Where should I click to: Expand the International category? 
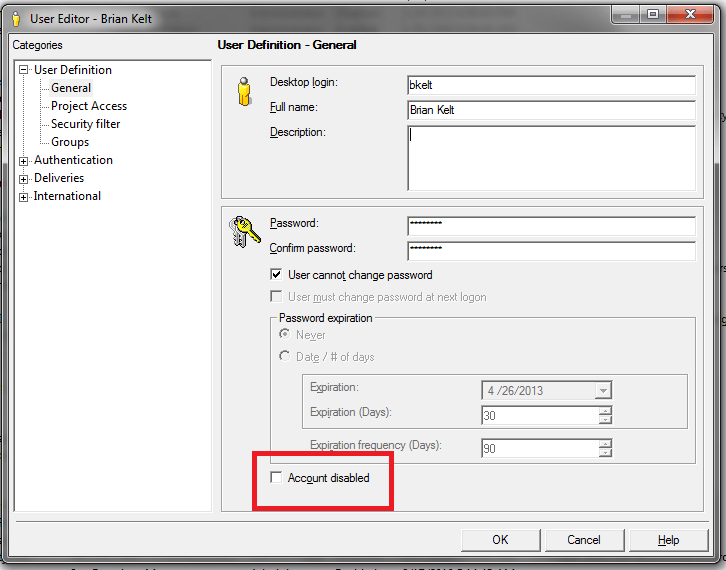tap(23, 197)
